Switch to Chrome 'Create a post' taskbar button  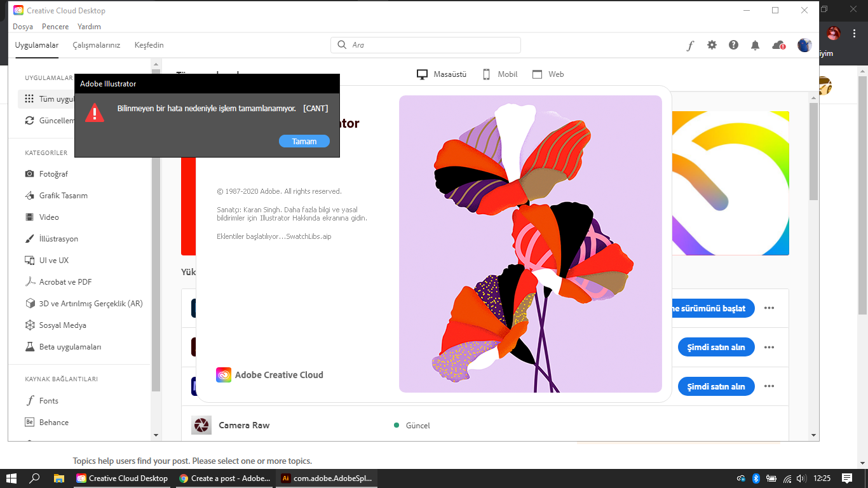click(x=225, y=478)
